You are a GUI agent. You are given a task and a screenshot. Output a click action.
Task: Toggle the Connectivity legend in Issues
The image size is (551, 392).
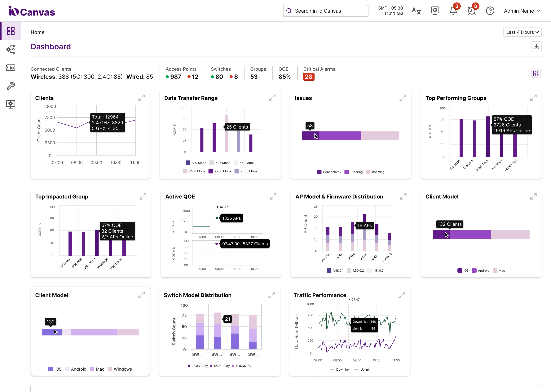(x=329, y=172)
